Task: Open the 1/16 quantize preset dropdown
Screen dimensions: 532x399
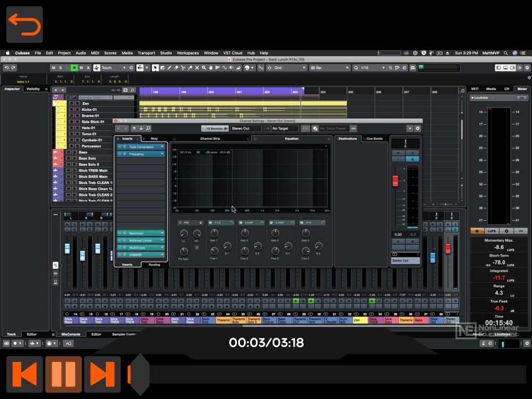Action: (372, 68)
